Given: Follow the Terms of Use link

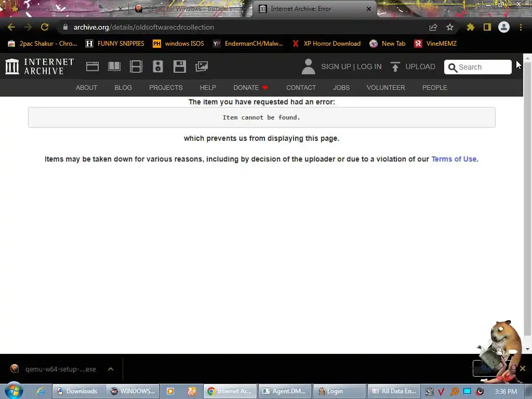Looking at the screenshot, I should pos(454,159).
